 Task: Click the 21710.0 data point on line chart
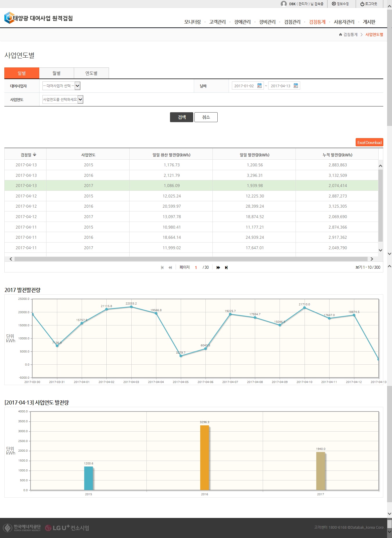pyautogui.click(x=305, y=308)
